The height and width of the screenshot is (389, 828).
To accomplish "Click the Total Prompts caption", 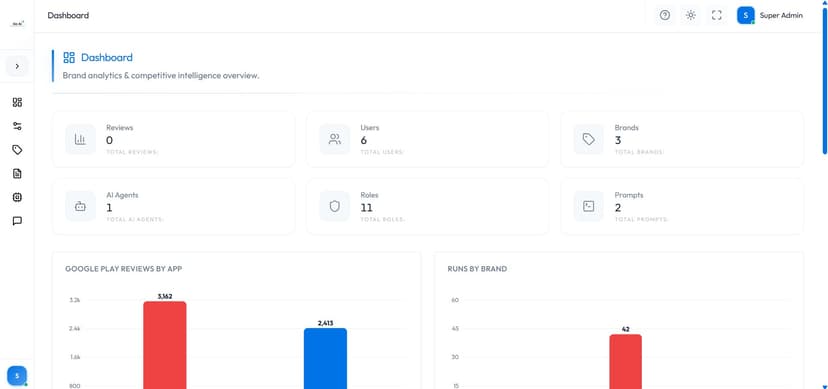I will click(642, 219).
